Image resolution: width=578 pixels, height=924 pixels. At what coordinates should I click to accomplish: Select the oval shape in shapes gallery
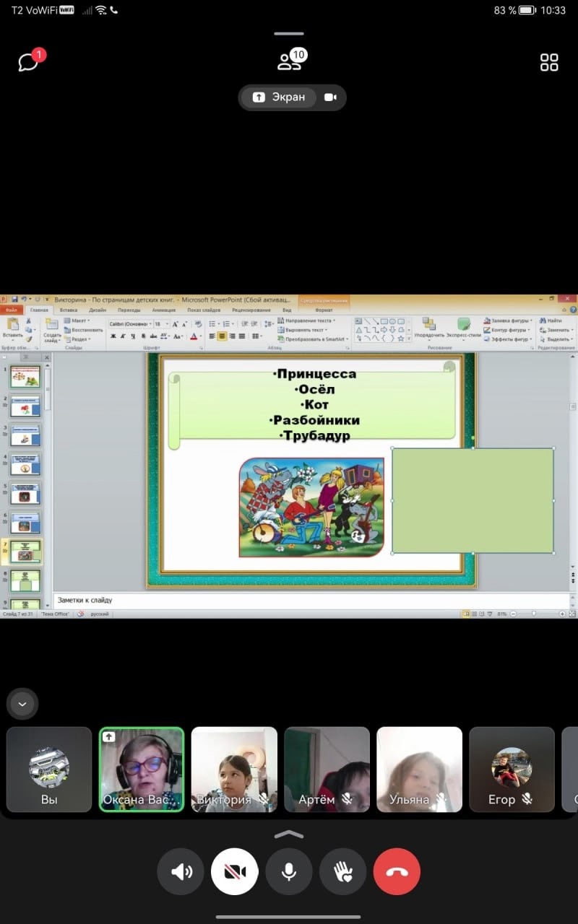(392, 321)
